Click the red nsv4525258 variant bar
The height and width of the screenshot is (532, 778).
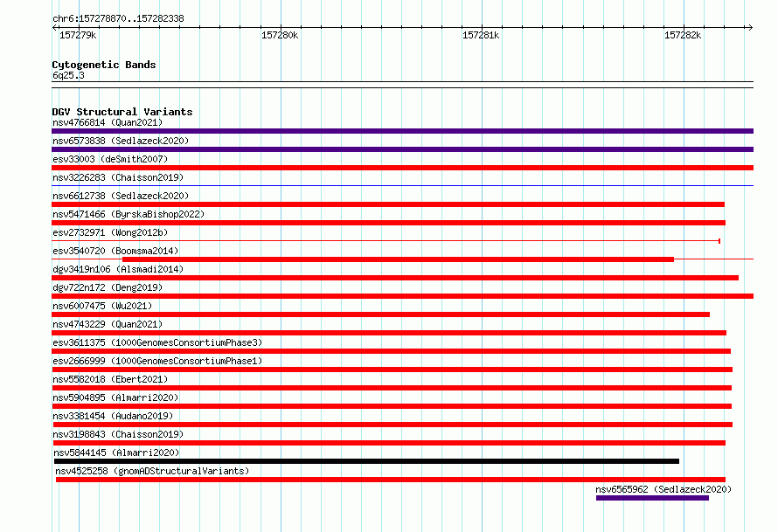click(391, 480)
